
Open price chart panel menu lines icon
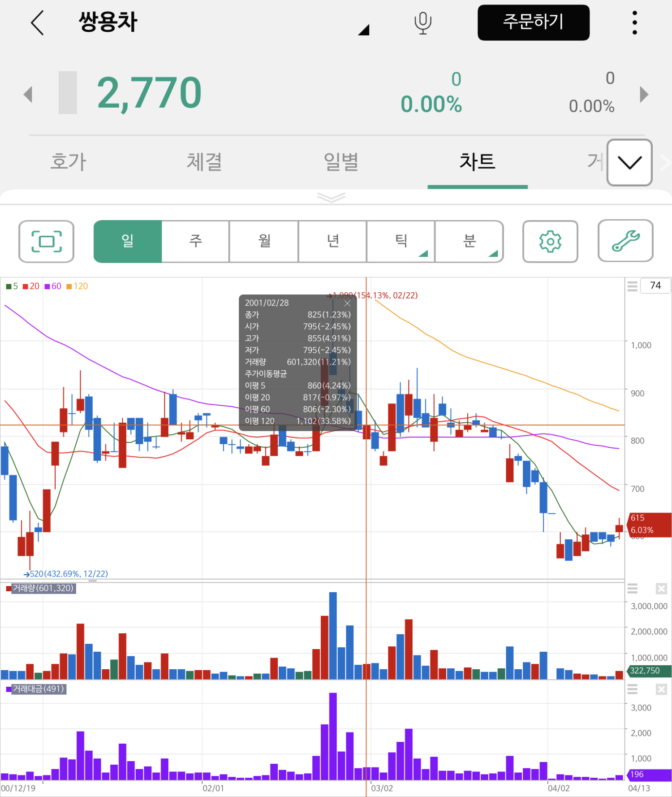click(632, 286)
